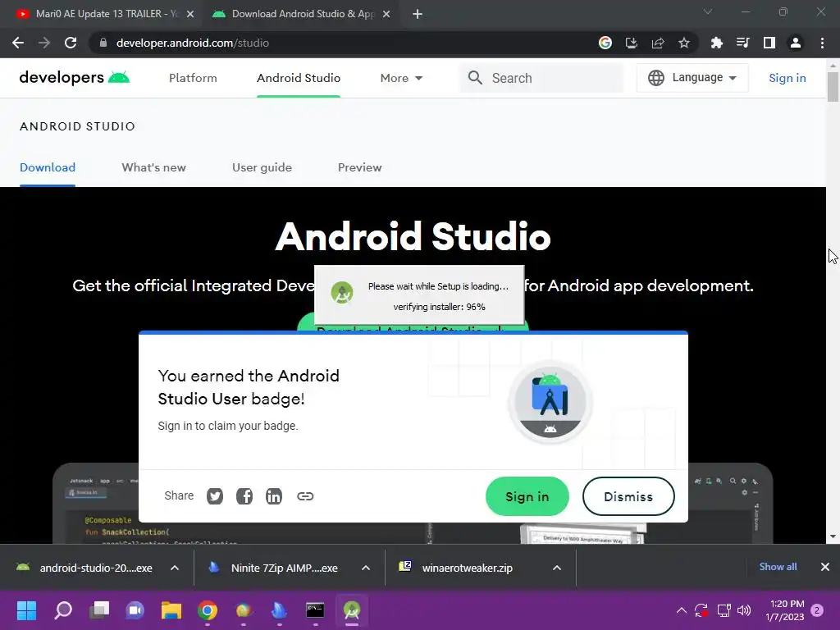Click the Search input field
840x630 pixels.
click(x=541, y=78)
